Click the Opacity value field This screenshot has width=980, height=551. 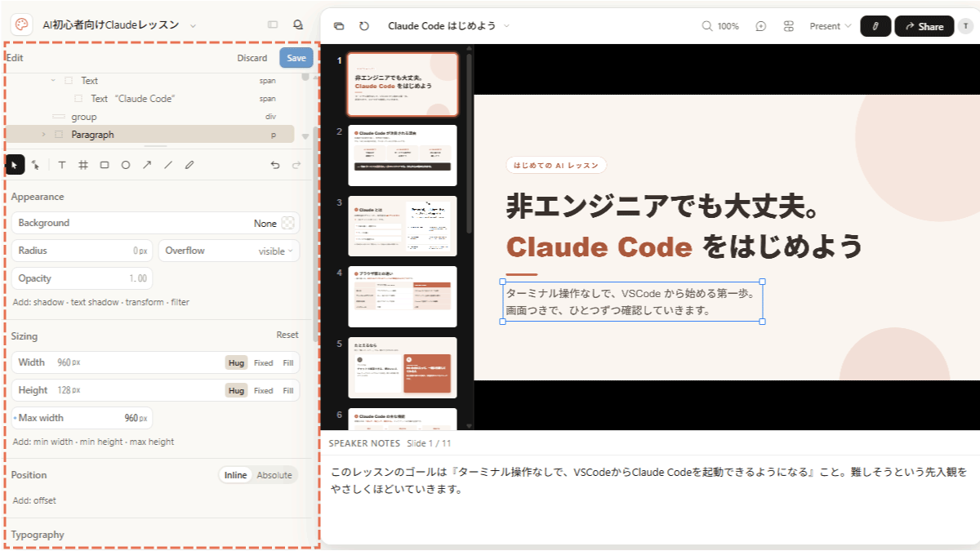(82, 278)
